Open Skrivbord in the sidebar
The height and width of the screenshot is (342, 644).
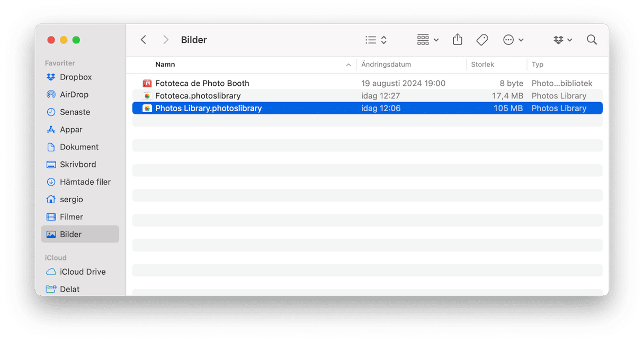(80, 165)
